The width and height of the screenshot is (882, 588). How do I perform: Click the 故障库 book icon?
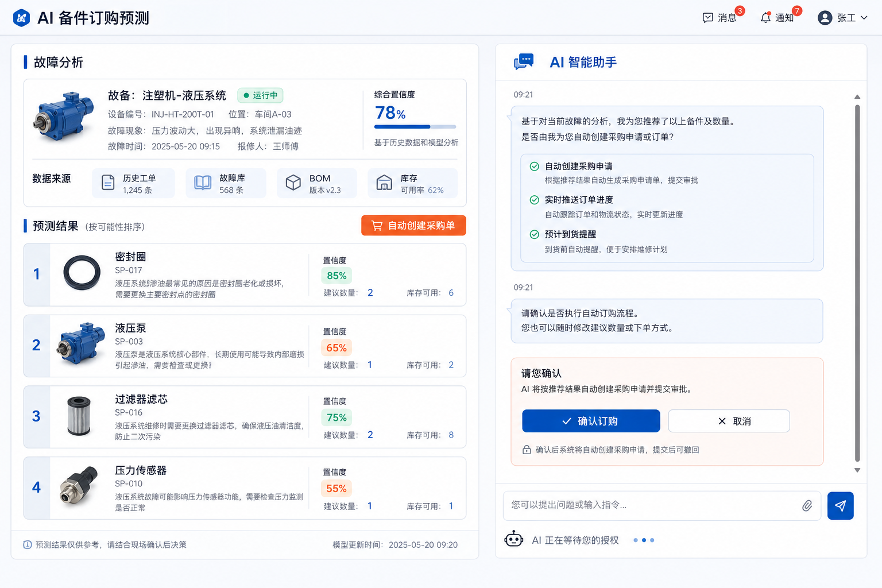tap(203, 183)
